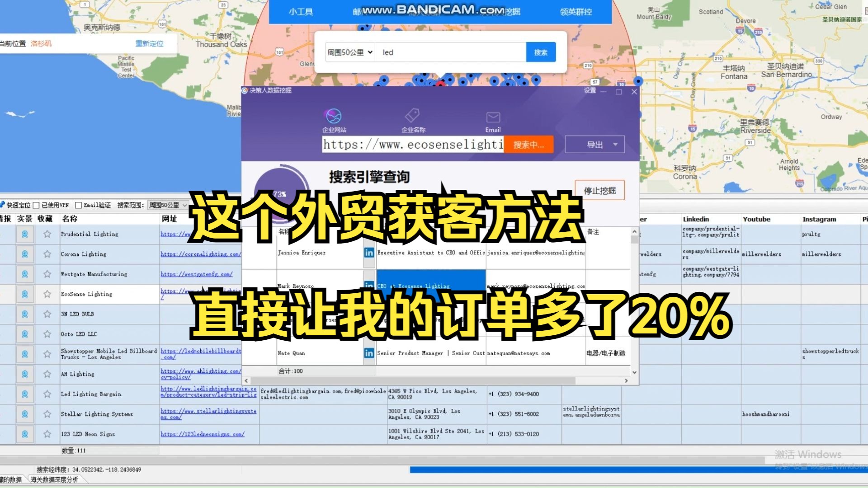Favorite Led Lighting Bargain with star
This screenshot has width=868, height=488.
[x=47, y=394]
